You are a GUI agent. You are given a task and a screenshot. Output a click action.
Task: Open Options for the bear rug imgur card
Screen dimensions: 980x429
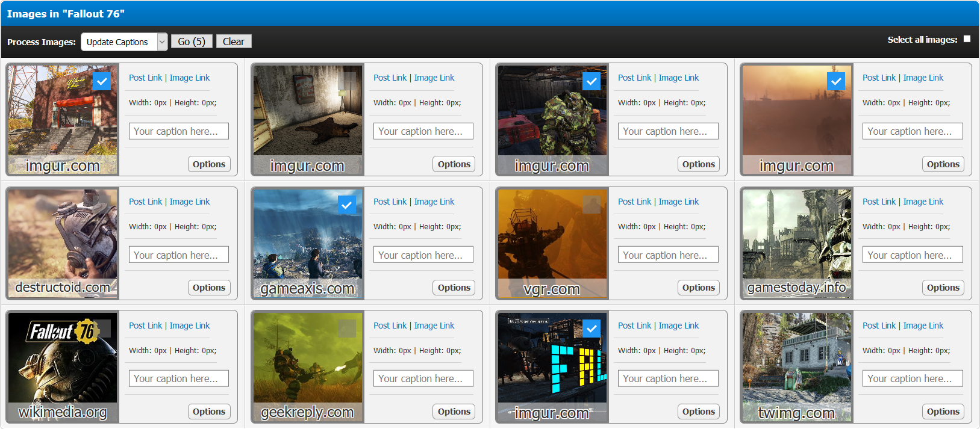tap(454, 164)
